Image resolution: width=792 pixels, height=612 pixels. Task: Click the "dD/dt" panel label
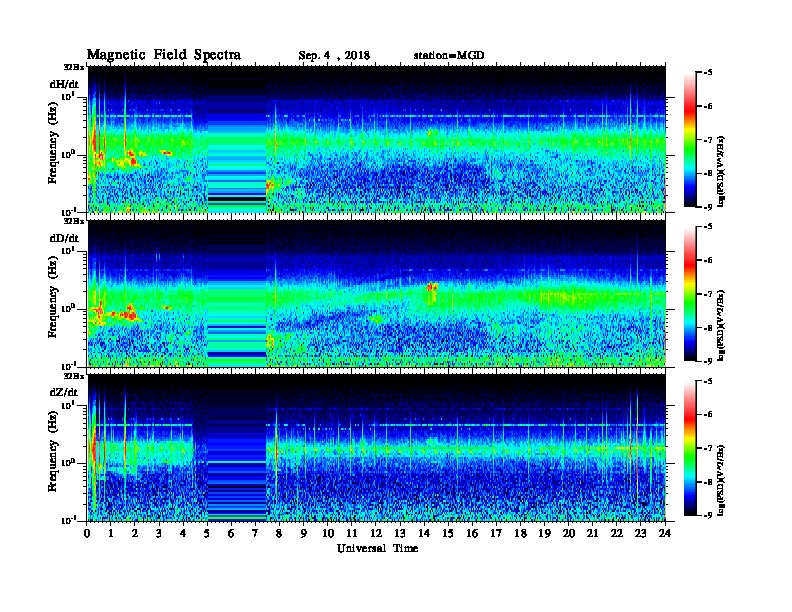point(64,238)
